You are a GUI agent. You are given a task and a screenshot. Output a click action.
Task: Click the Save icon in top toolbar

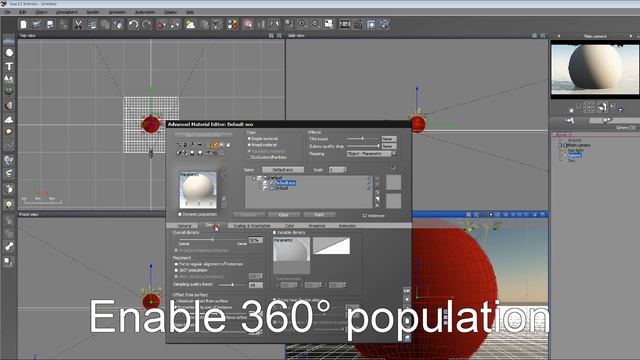[x=50, y=24]
